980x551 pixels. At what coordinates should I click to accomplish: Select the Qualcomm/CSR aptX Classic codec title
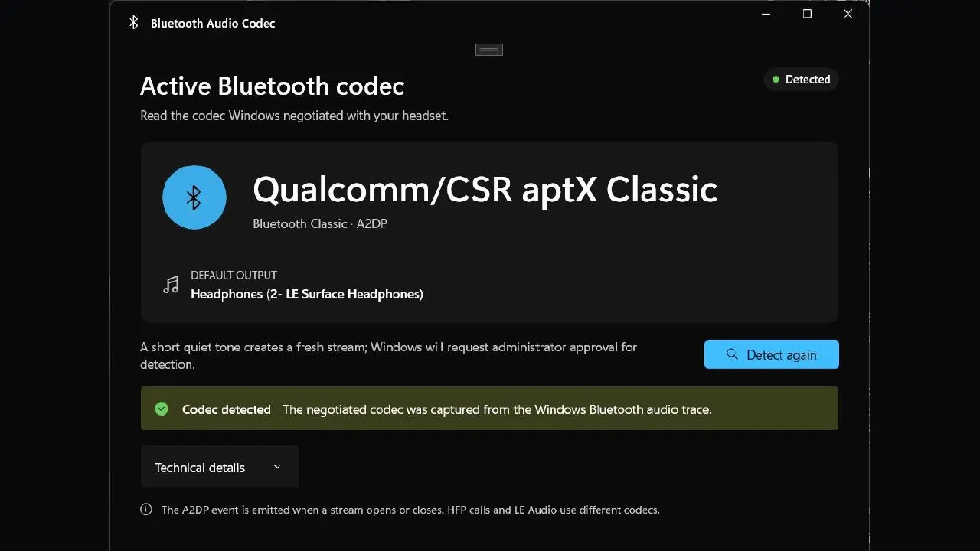(x=485, y=189)
